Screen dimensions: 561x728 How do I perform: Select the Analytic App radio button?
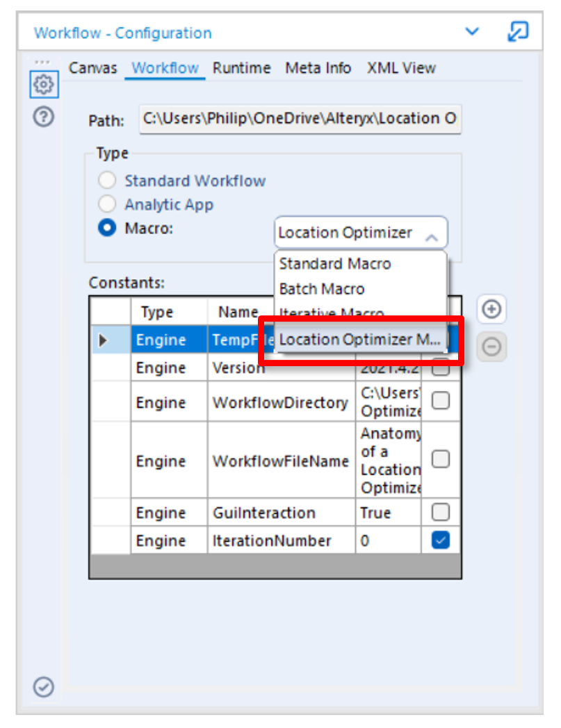click(107, 205)
